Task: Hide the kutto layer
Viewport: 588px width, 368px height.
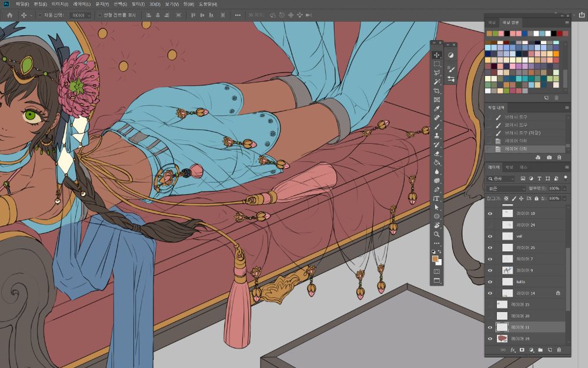Action: pos(490,281)
